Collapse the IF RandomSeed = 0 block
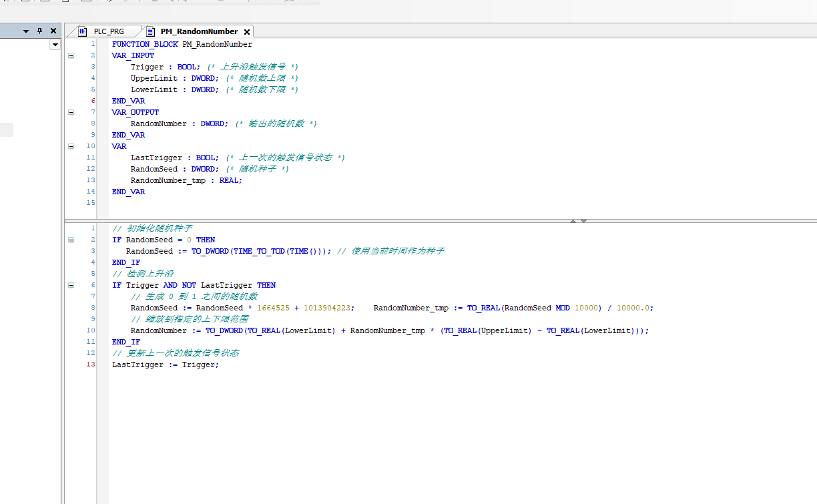 71,240
